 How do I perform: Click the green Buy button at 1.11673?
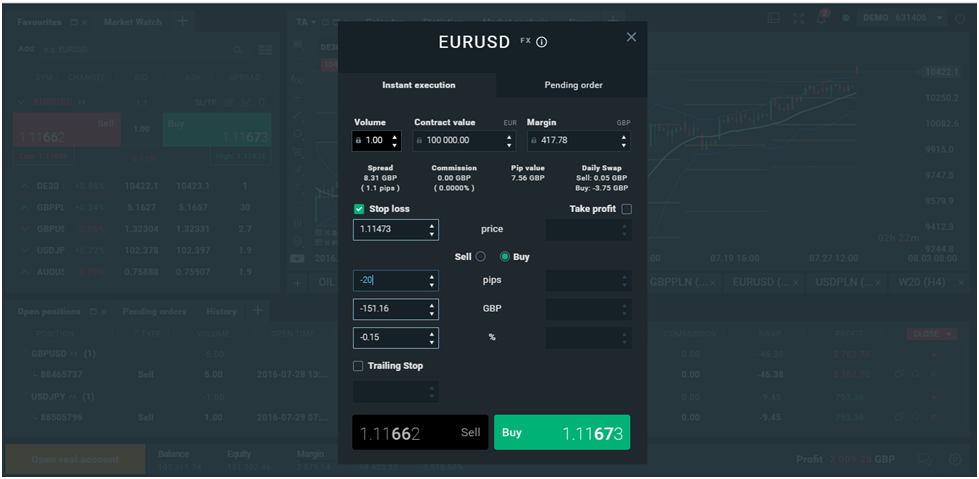(562, 432)
